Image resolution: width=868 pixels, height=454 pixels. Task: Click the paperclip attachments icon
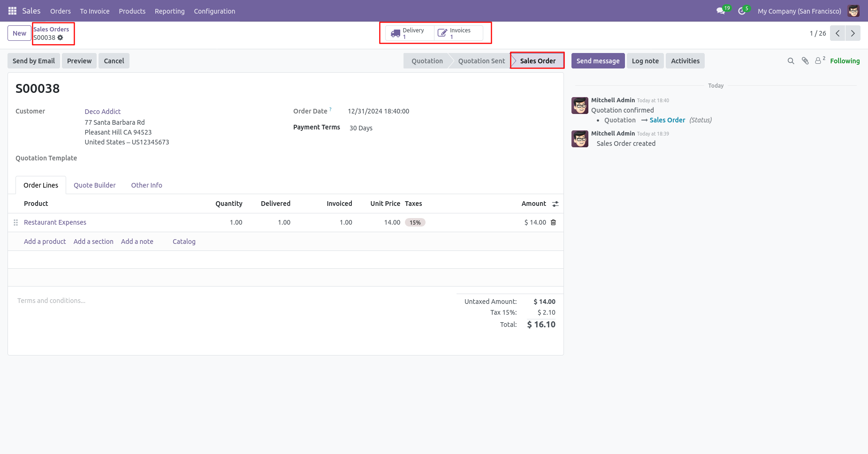click(x=805, y=61)
